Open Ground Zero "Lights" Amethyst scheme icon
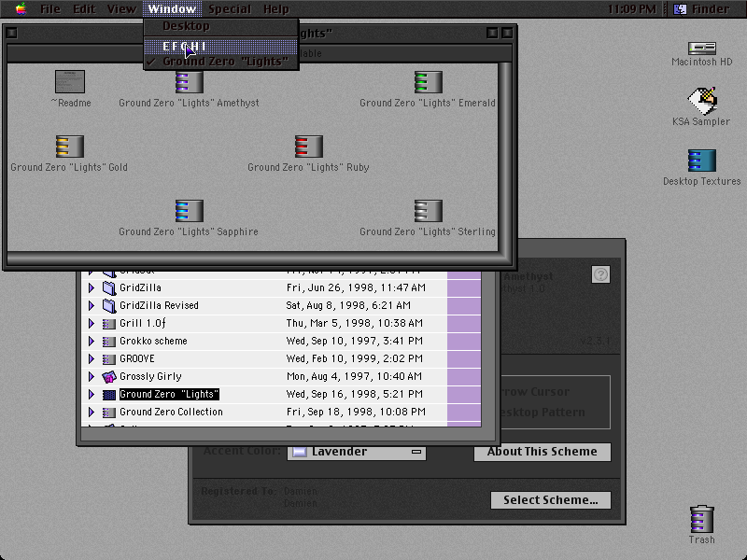 (x=190, y=82)
